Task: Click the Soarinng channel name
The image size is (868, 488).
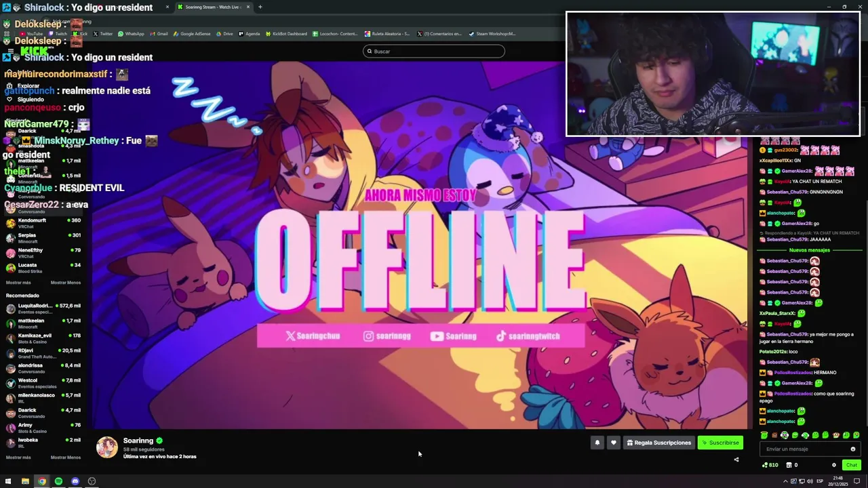Action: point(138,441)
